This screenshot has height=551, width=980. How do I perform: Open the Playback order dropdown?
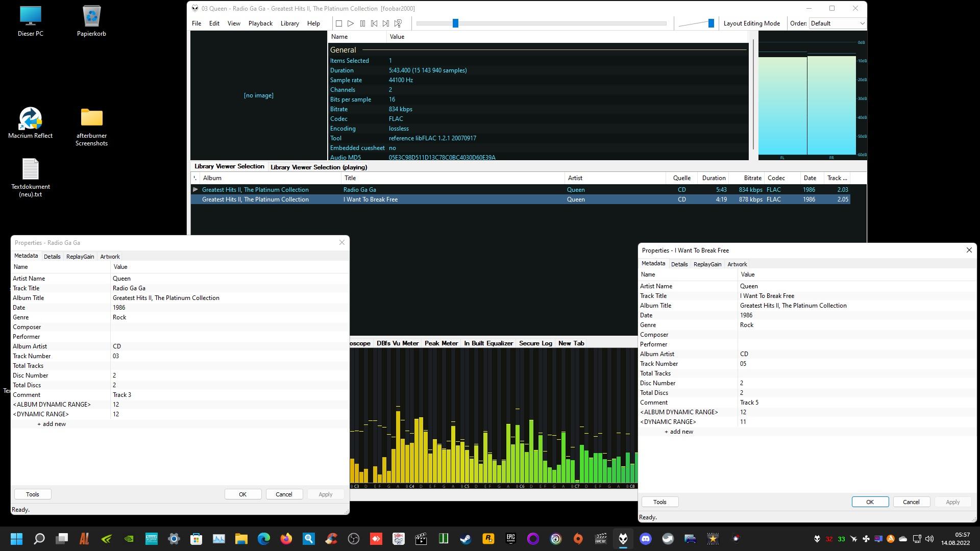pos(838,23)
